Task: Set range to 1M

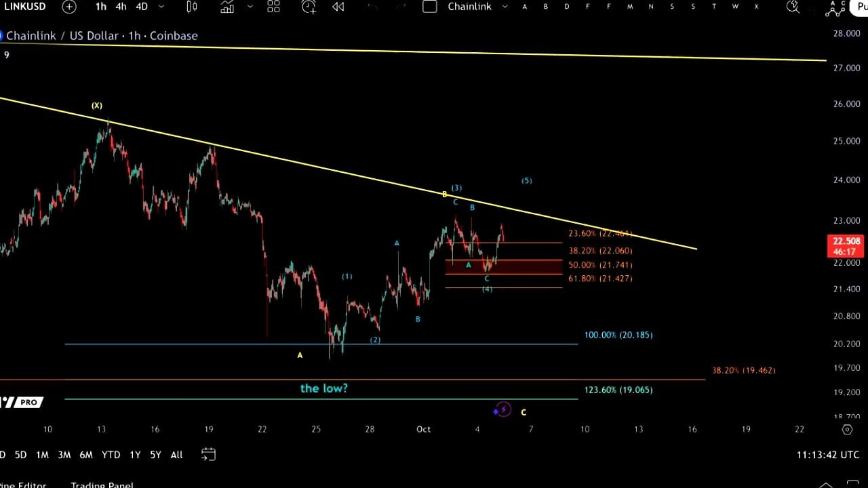Action: coord(42,455)
